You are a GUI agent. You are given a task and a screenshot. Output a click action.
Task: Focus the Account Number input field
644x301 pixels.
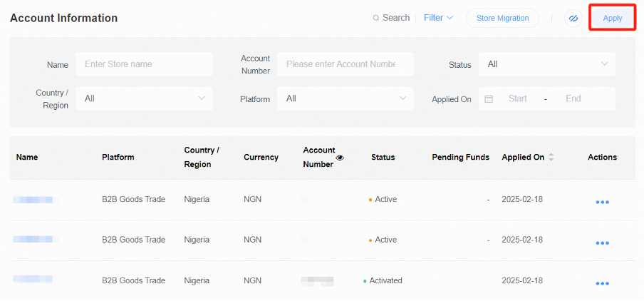pos(346,64)
